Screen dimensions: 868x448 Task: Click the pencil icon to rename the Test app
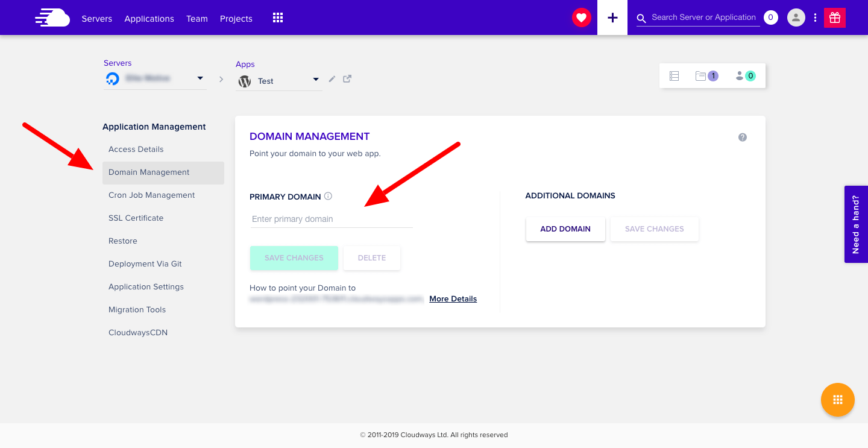(x=332, y=78)
